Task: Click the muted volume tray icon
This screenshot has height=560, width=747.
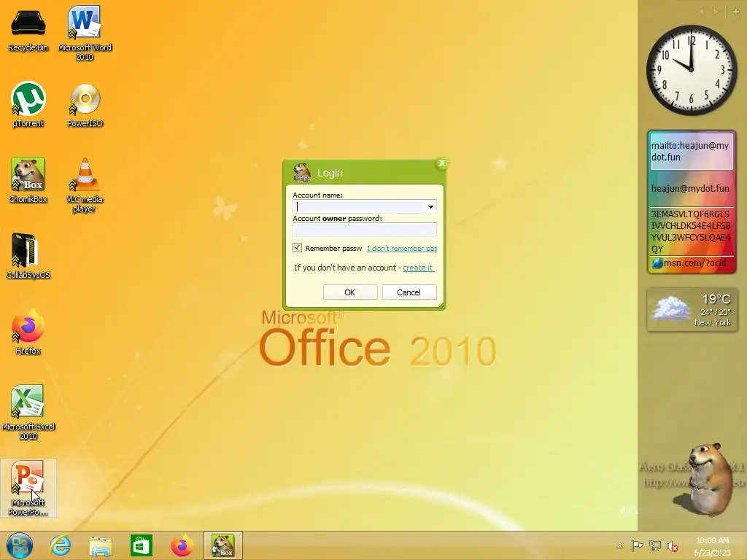Action: [x=673, y=545]
